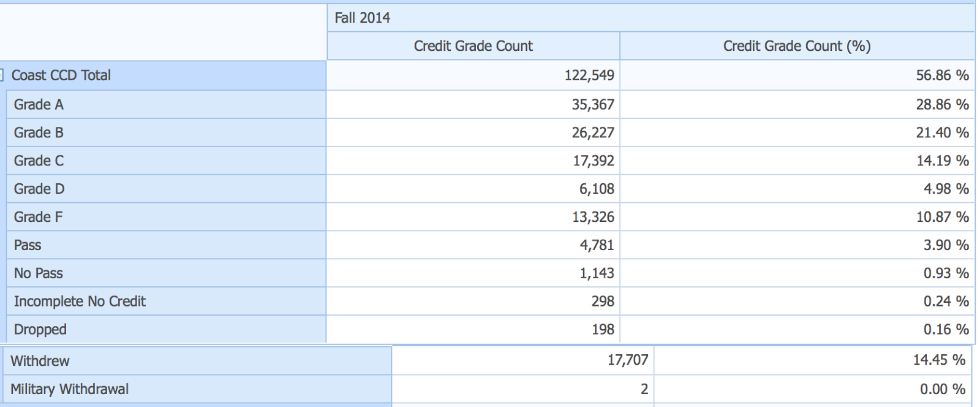
Task: Select the Fall 2014 column header
Action: (x=650, y=18)
